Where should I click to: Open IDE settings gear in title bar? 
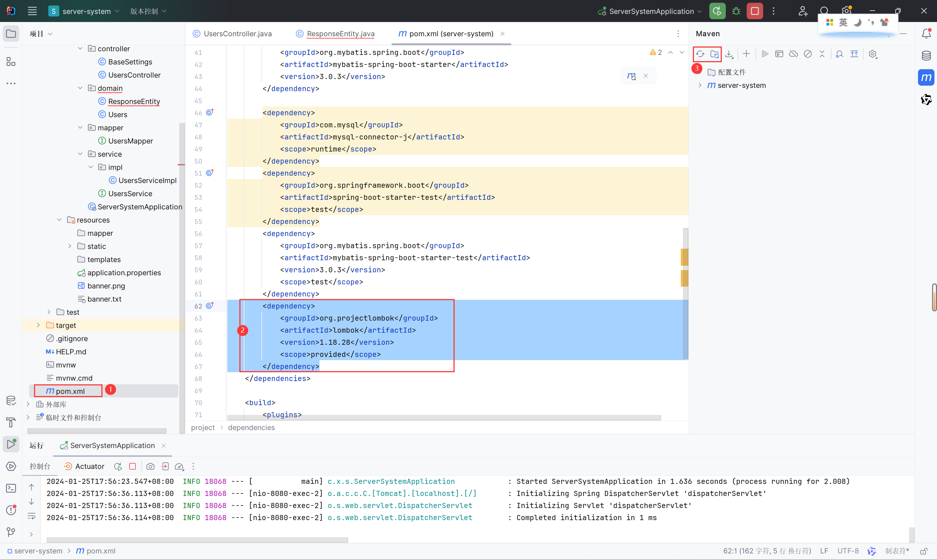[x=847, y=11]
